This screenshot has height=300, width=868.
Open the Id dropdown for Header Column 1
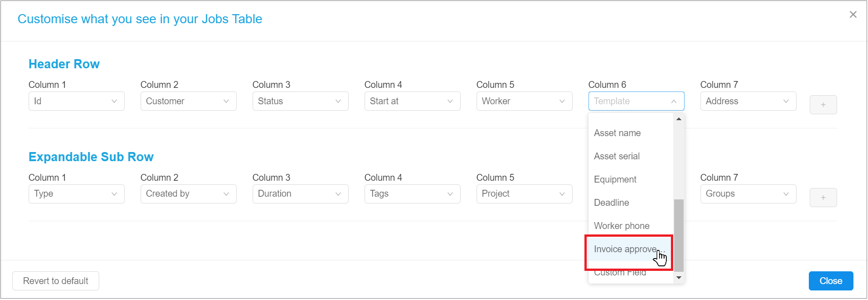pos(76,101)
